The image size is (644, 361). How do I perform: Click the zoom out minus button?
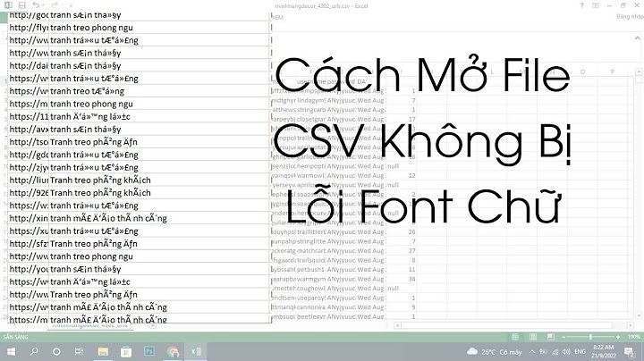click(x=563, y=337)
